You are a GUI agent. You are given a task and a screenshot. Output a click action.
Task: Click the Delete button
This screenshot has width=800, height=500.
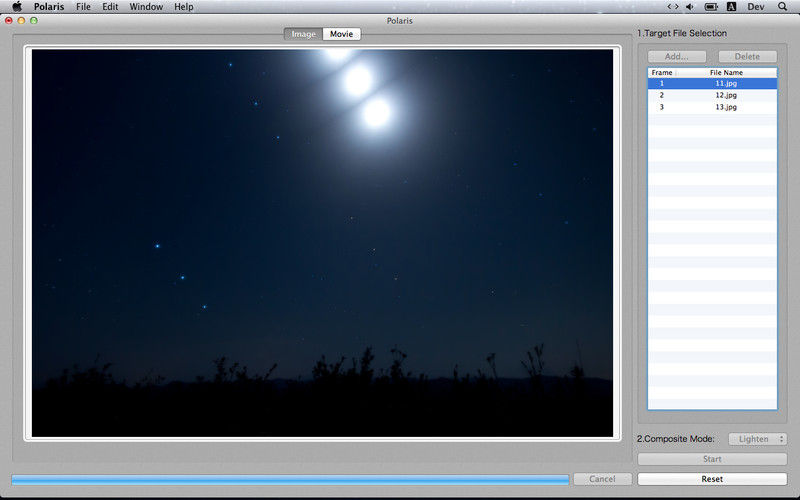click(747, 57)
